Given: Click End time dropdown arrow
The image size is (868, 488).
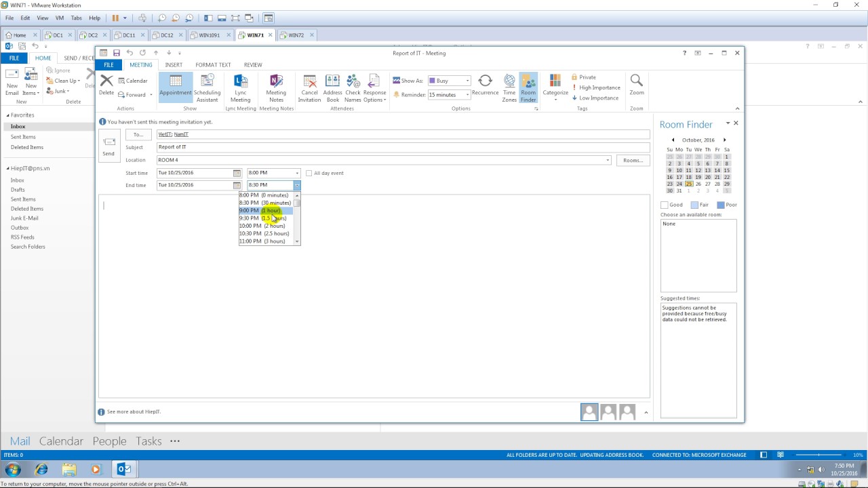Looking at the screenshot, I should [296, 185].
